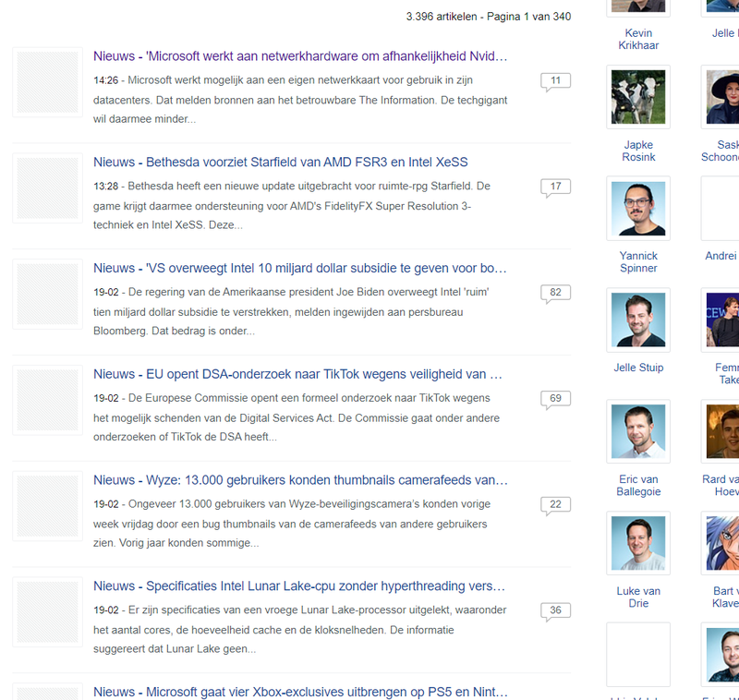Viewport: 739px width, 700px height.
Task: Open Jelle Stuip's author name link
Action: coord(638,368)
